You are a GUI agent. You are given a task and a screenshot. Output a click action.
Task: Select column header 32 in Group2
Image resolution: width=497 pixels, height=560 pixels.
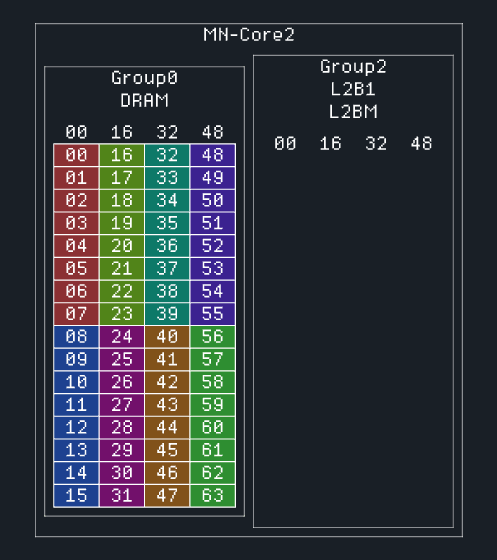pyautogui.click(x=376, y=144)
